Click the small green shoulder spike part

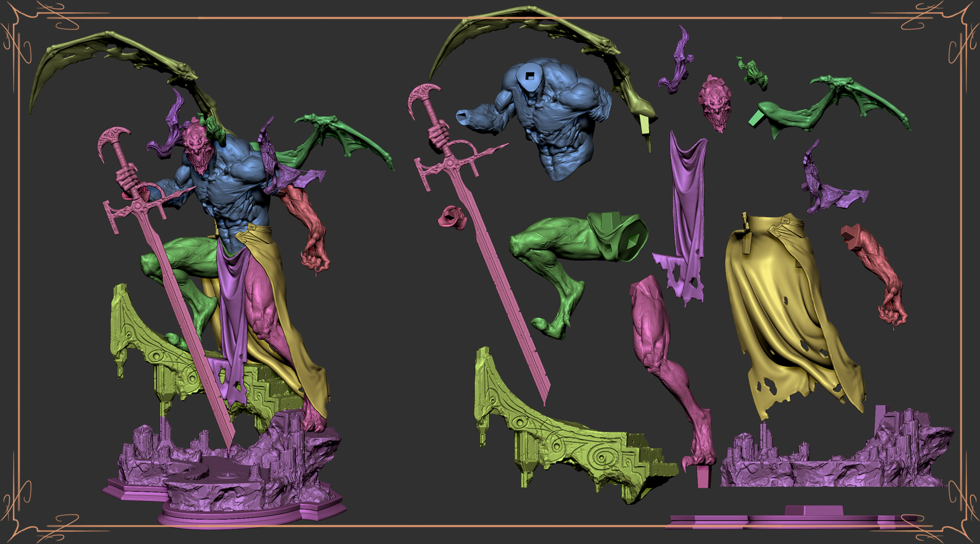point(753,73)
